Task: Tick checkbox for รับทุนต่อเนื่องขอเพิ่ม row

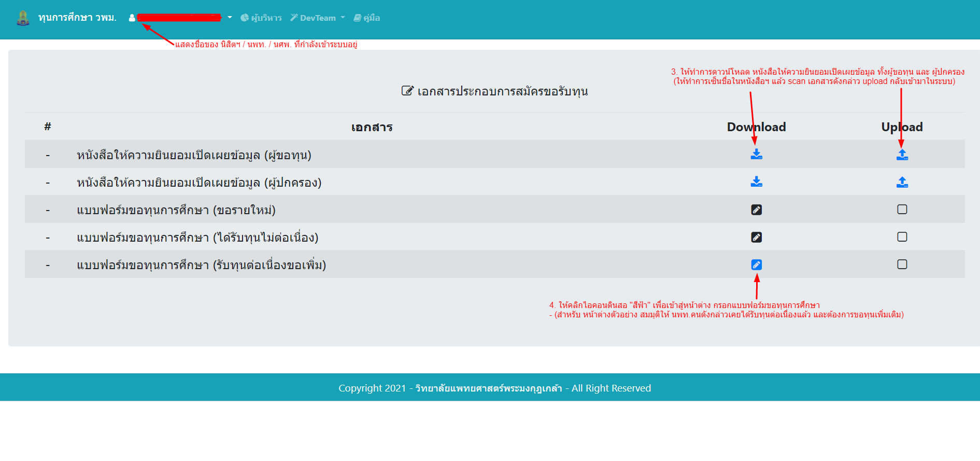Action: 902,264
